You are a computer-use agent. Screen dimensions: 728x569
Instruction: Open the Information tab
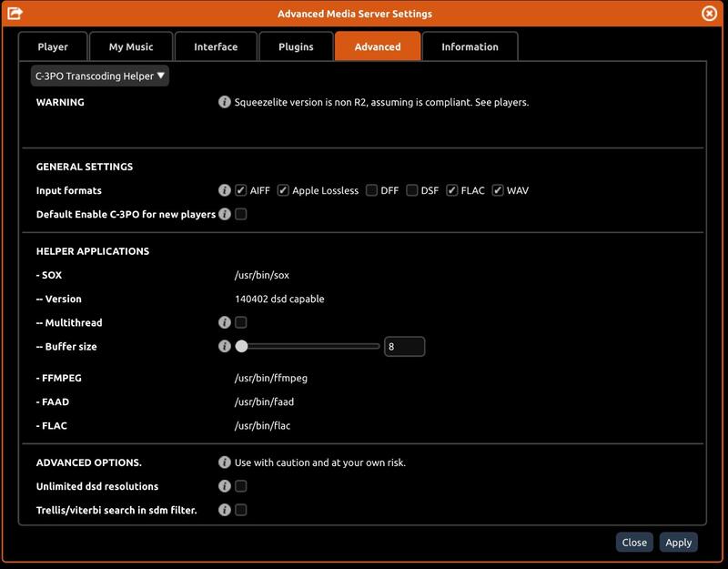pos(470,46)
